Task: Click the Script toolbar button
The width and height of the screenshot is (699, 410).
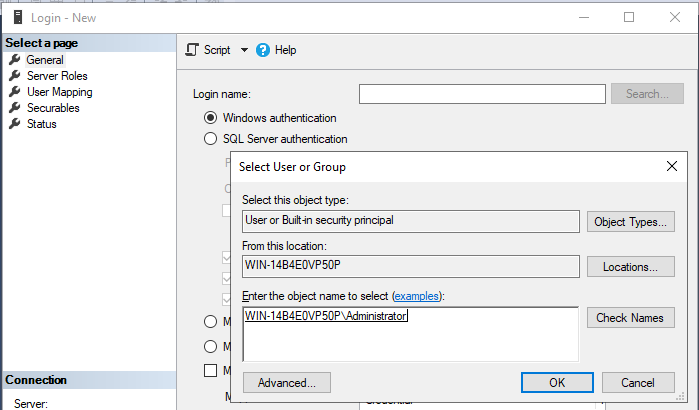Action: click(208, 50)
